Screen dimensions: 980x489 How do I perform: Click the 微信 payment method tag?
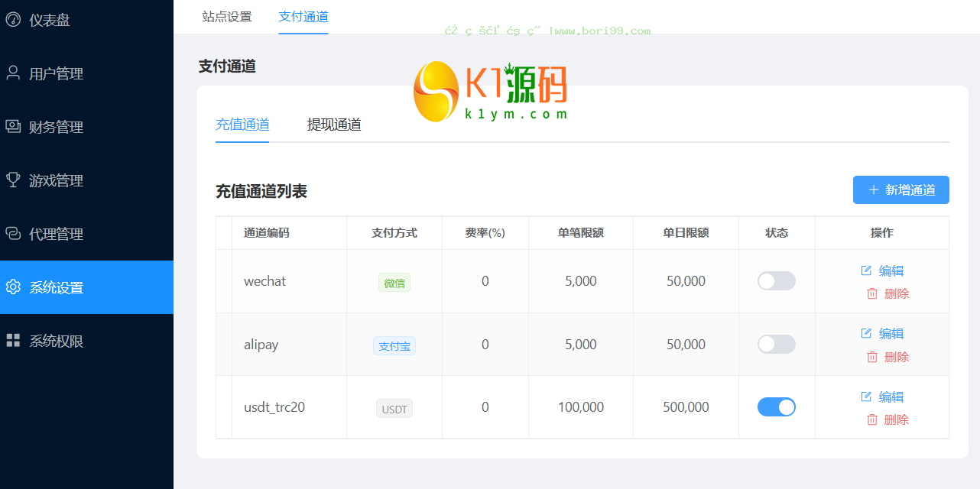(x=394, y=283)
